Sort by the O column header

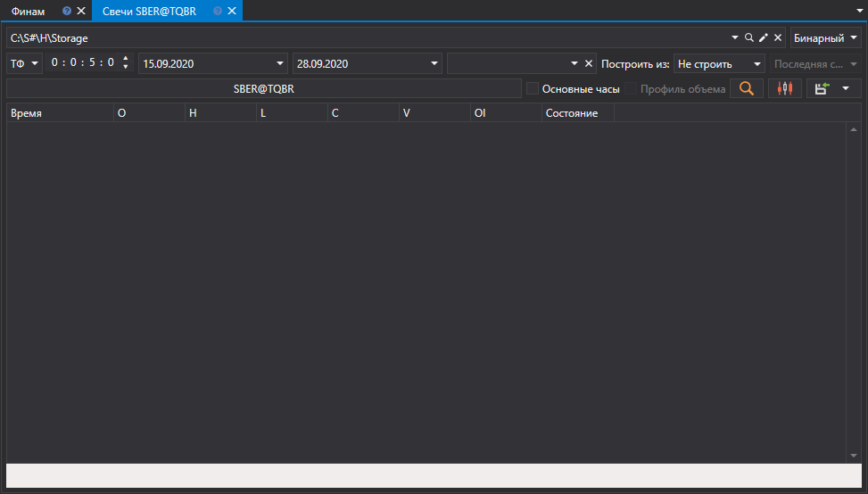[150, 113]
